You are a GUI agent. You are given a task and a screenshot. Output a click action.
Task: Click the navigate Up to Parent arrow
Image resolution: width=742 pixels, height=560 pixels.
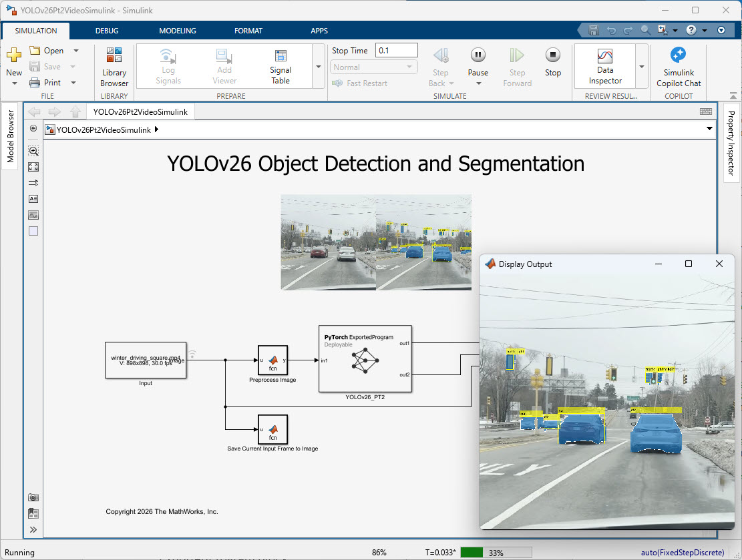tap(75, 111)
